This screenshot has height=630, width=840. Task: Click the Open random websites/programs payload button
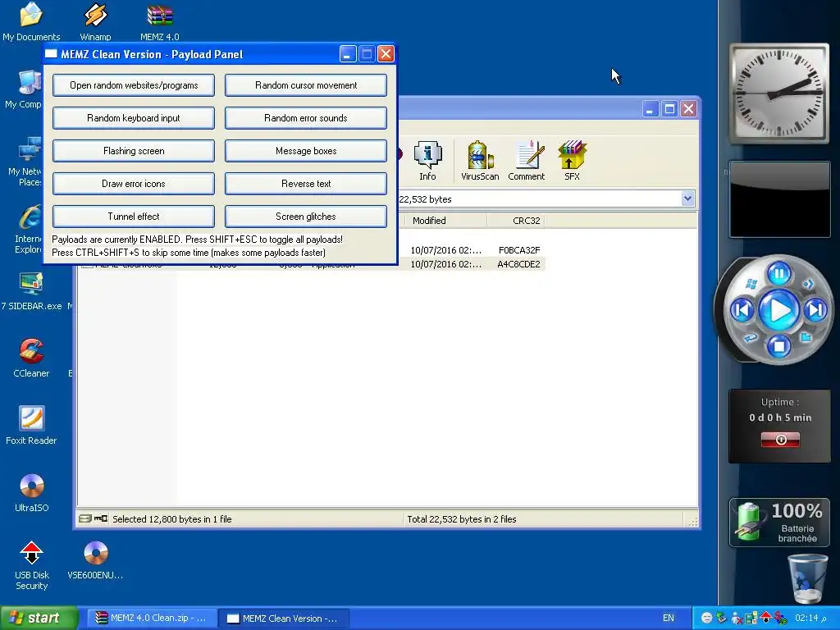click(x=134, y=85)
